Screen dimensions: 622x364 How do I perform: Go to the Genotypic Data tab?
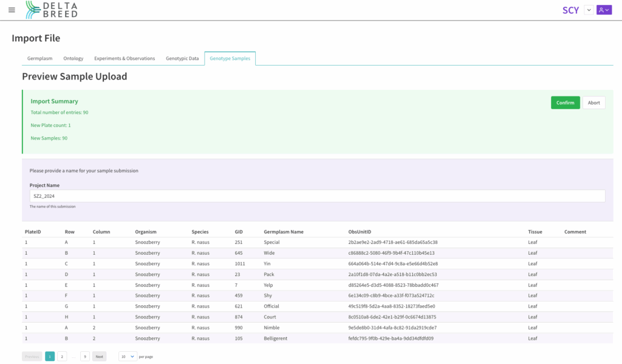182,58
